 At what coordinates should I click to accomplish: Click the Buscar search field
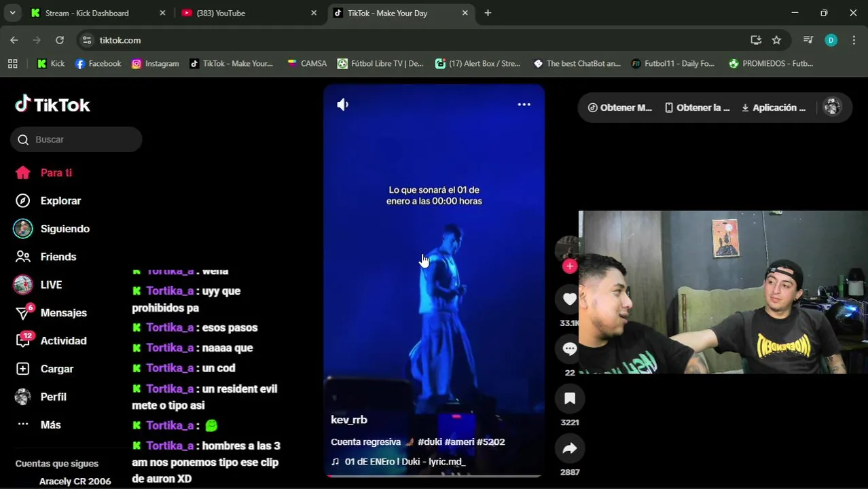76,139
